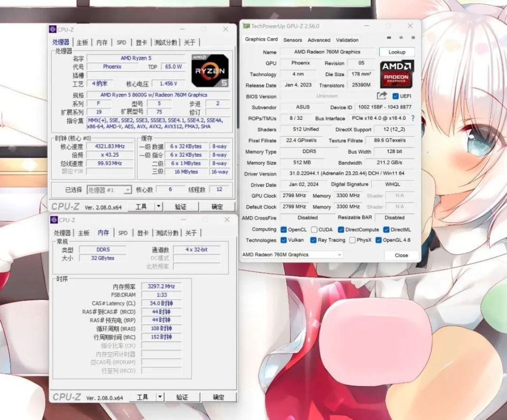This screenshot has width=507, height=420.
Task: Toggle OpenCL checkbox
Action: 284,230
